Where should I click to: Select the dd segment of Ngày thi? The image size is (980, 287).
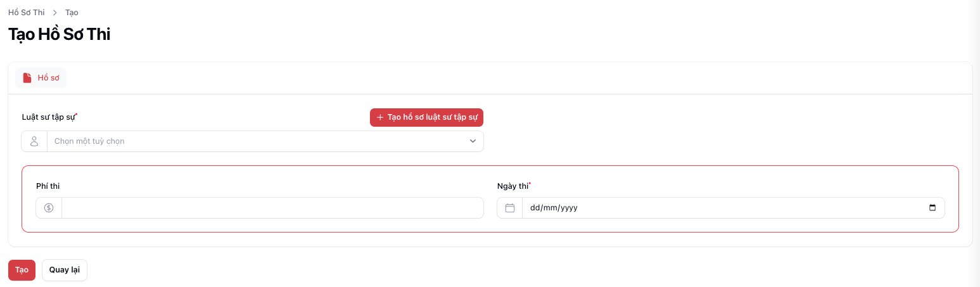535,208
